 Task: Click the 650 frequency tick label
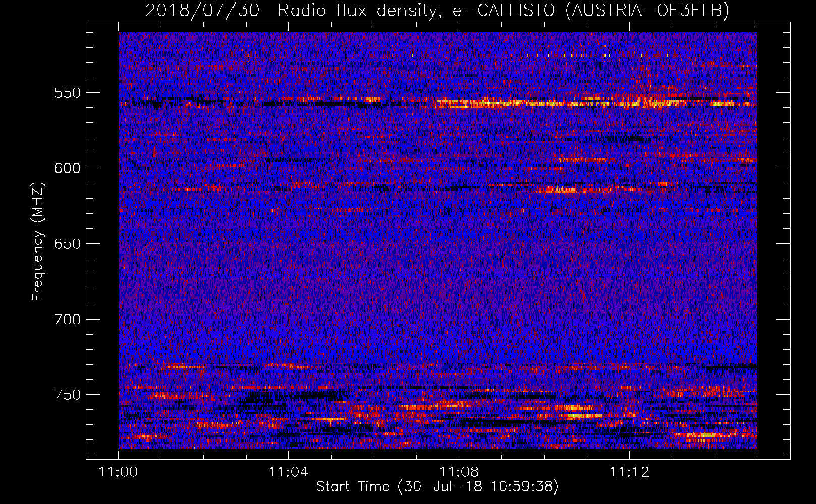[x=68, y=244]
